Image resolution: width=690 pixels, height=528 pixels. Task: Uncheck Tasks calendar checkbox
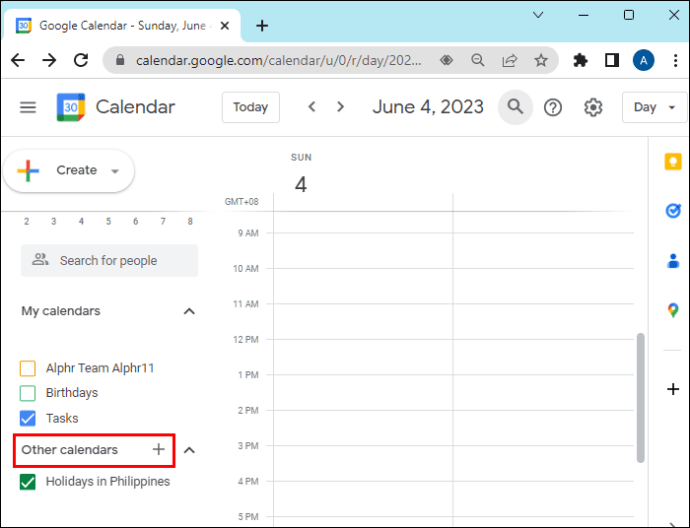coord(28,418)
